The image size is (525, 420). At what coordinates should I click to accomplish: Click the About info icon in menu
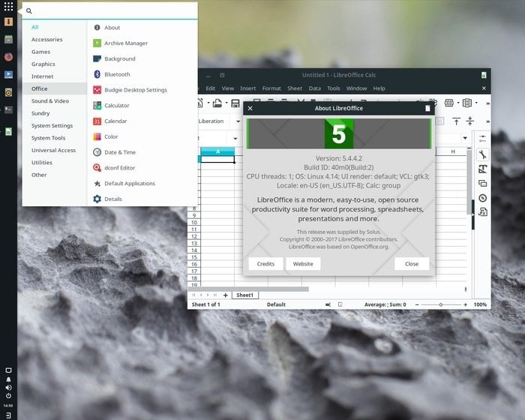[x=97, y=28]
